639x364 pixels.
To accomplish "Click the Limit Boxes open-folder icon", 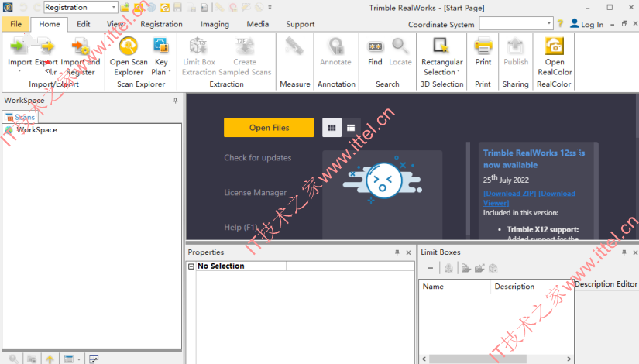I will (466, 268).
